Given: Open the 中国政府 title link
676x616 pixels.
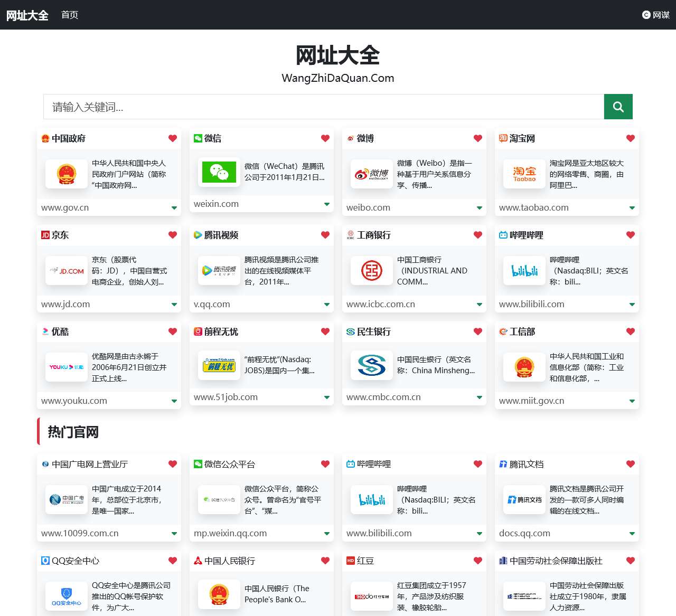Looking at the screenshot, I should pos(69,138).
